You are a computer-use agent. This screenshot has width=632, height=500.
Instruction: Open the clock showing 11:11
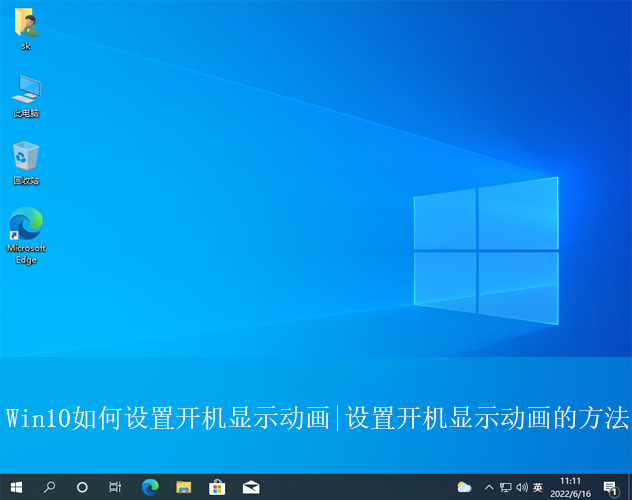570,487
